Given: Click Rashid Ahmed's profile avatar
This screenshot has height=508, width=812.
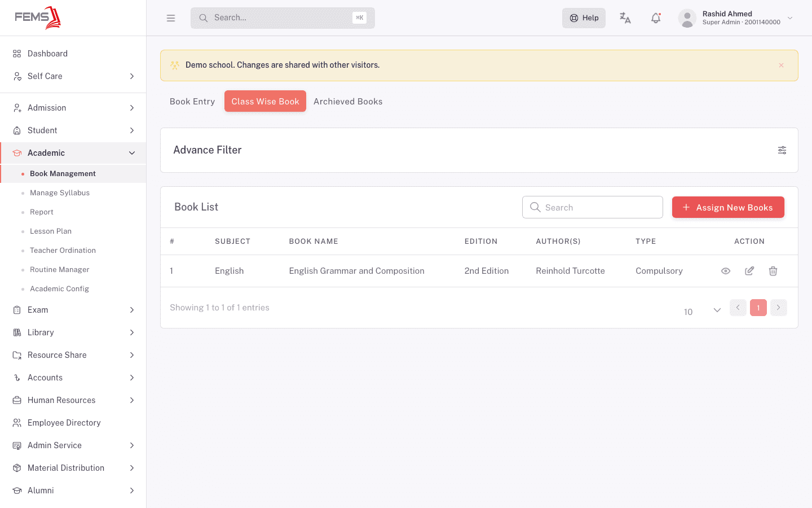Looking at the screenshot, I should [687, 18].
